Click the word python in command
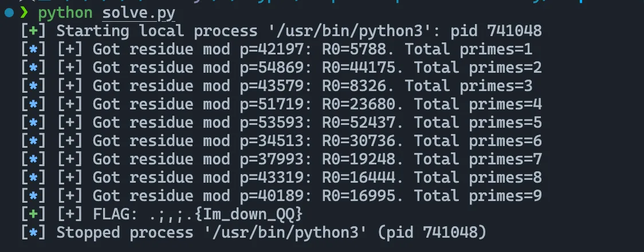 pos(65,14)
